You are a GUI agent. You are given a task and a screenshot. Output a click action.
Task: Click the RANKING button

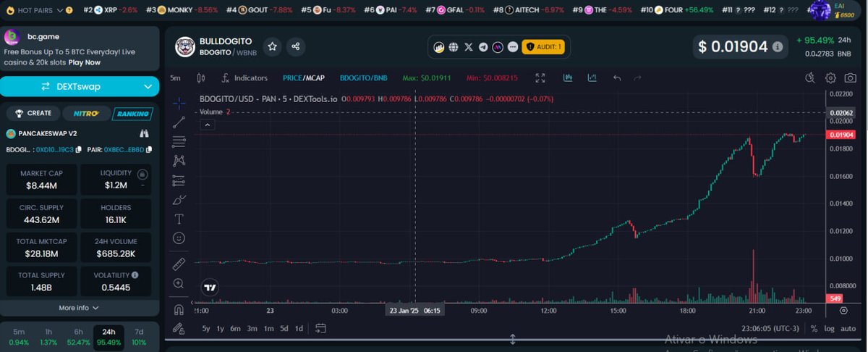point(133,113)
